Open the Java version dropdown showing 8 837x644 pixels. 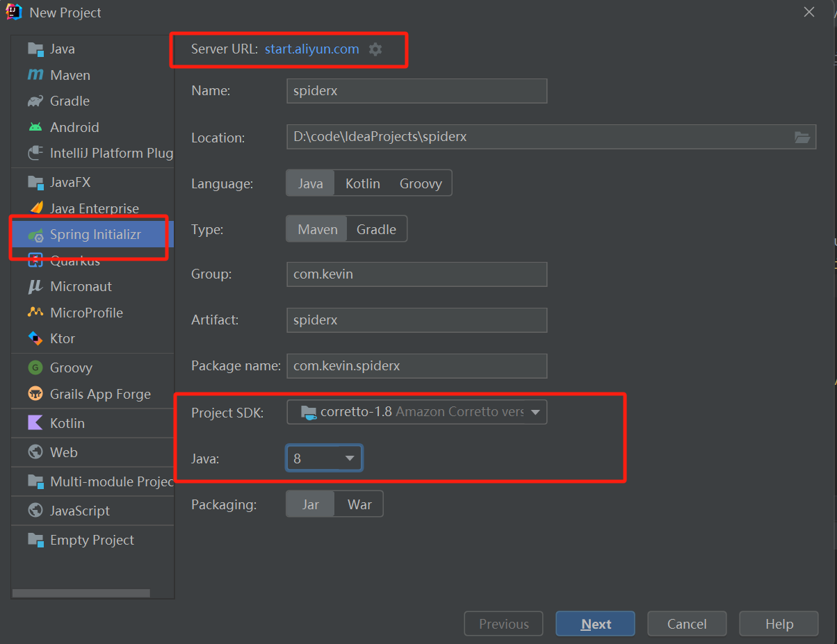324,459
